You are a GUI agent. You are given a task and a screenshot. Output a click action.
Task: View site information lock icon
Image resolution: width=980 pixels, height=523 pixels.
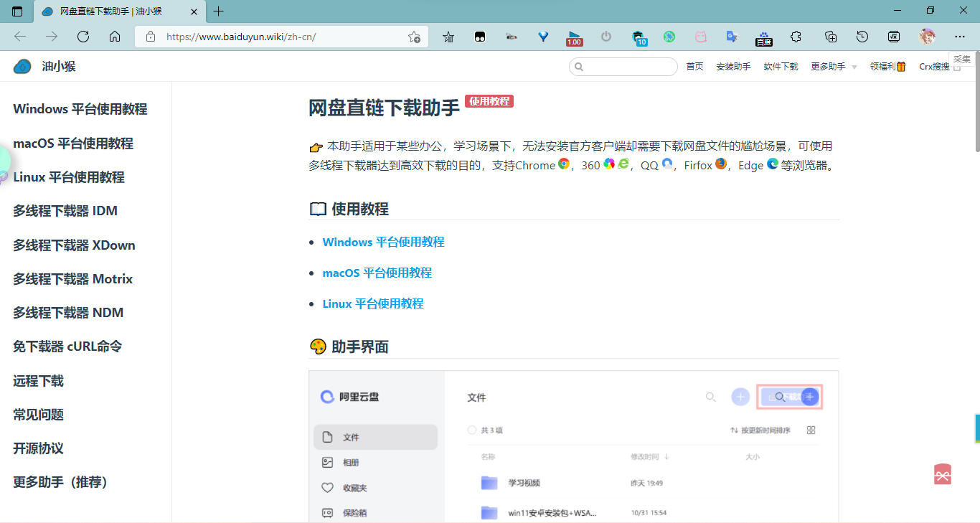tap(150, 37)
